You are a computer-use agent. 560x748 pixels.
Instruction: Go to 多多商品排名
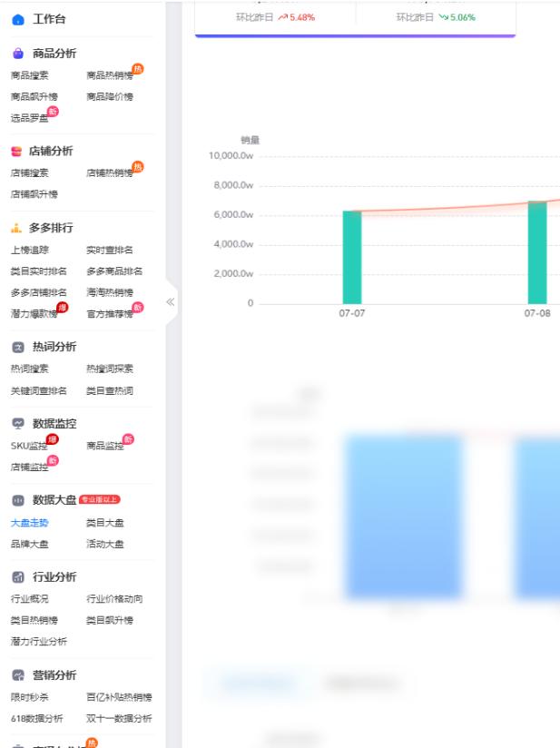[x=114, y=271]
